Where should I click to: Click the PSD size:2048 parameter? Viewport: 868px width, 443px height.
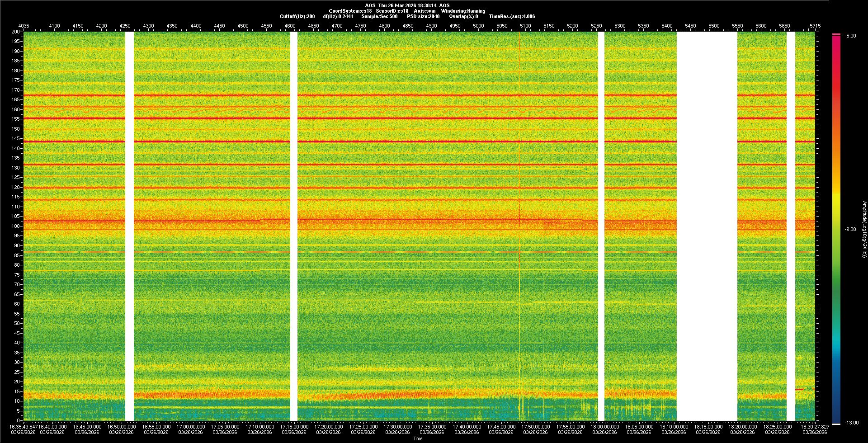pyautogui.click(x=423, y=16)
